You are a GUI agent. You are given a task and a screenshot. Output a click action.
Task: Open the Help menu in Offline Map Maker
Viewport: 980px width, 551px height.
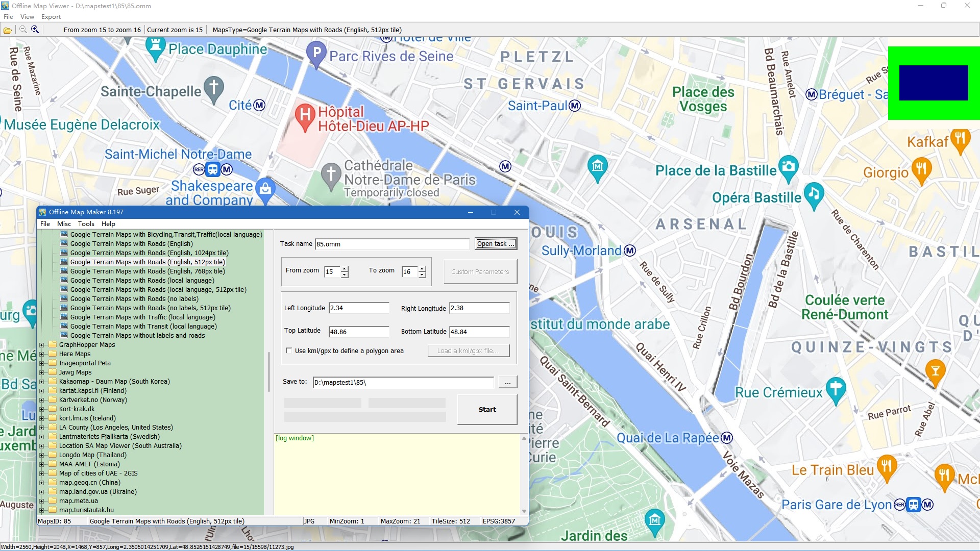(108, 223)
